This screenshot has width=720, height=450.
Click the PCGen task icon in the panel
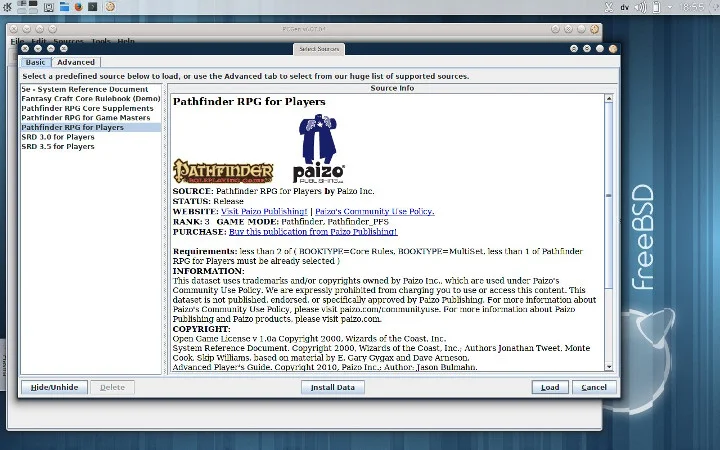tap(110, 6)
